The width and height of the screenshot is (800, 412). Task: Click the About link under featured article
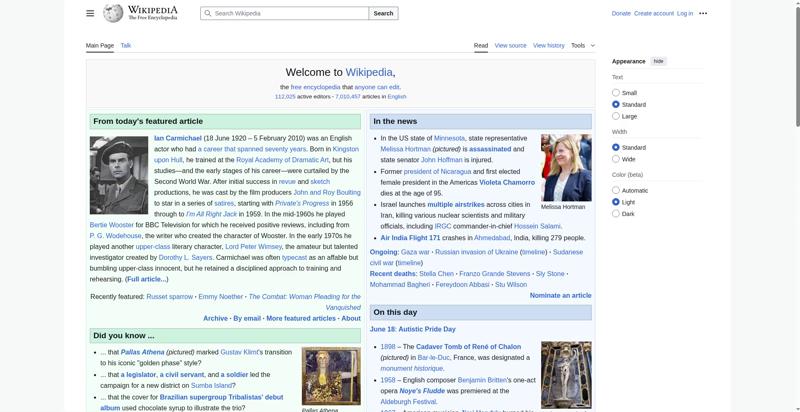tap(351, 318)
